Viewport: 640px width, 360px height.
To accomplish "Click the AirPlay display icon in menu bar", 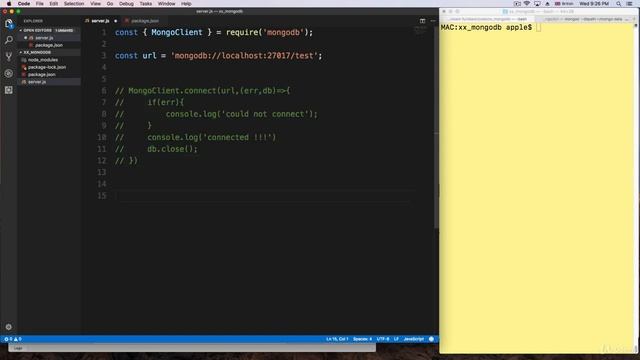I will (x=537, y=4).
